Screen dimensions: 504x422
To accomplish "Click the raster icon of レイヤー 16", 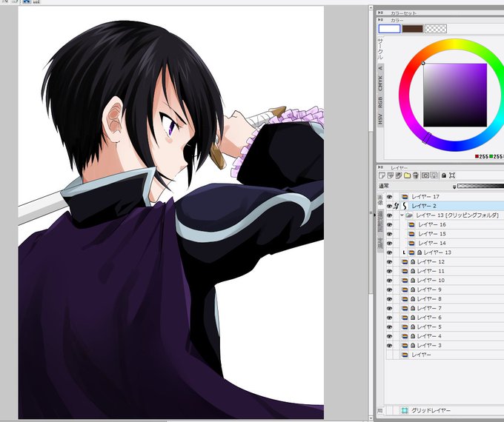I will (x=411, y=224).
